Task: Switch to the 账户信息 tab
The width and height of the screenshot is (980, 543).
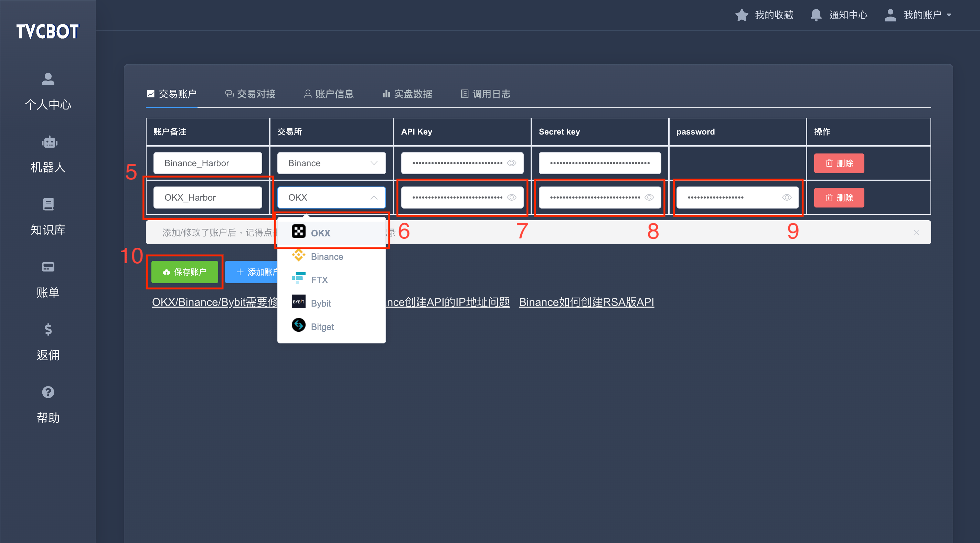Action: (x=329, y=94)
